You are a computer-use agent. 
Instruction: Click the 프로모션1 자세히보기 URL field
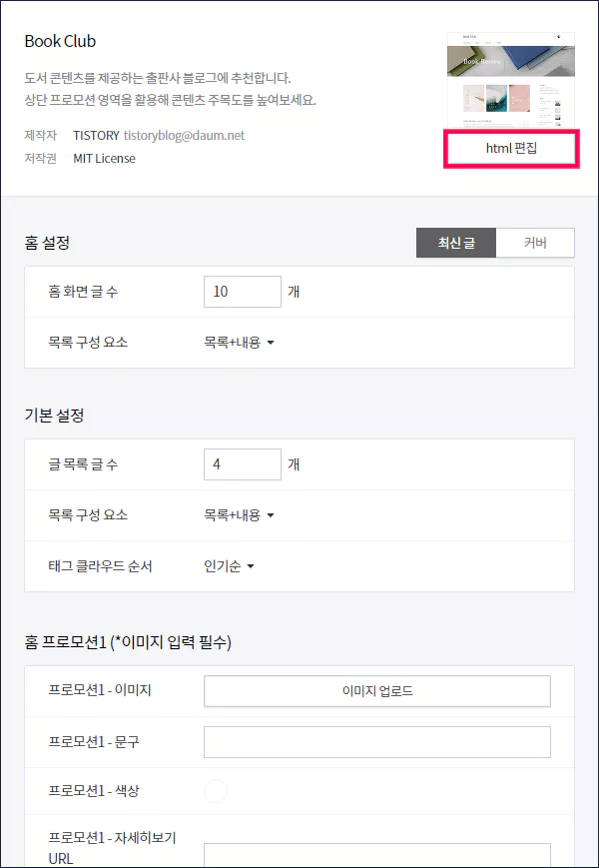[x=377, y=857]
